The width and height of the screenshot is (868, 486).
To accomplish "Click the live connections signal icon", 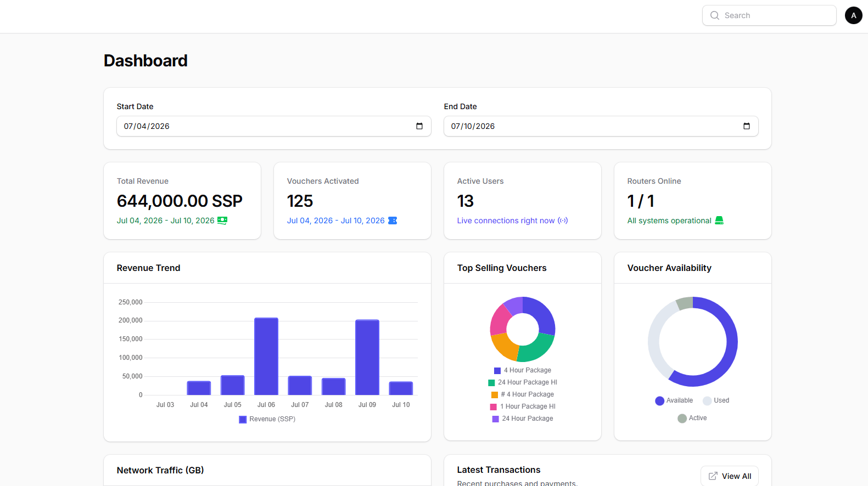I will 563,221.
